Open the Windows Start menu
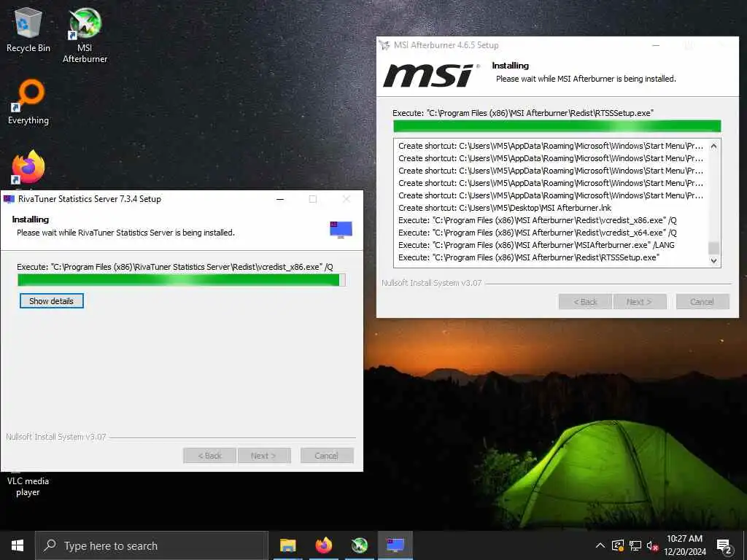This screenshot has width=747, height=560. [x=18, y=545]
